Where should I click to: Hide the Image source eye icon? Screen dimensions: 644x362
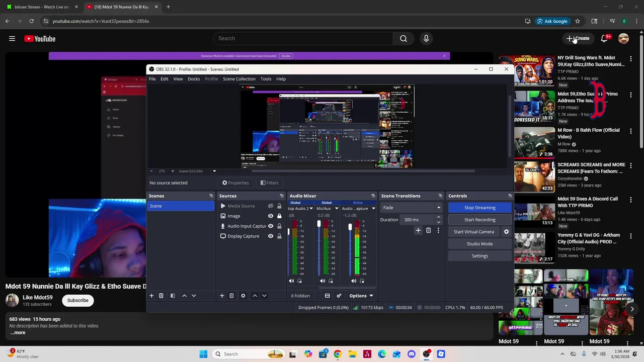pyautogui.click(x=271, y=216)
